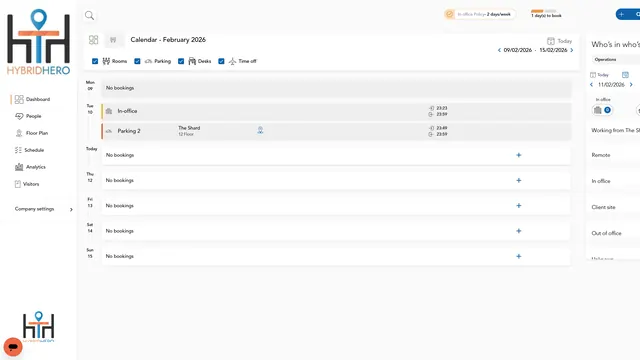Uncheck the Parking filter checkbox
Viewport: 640px width, 360px height.
pos(137,61)
